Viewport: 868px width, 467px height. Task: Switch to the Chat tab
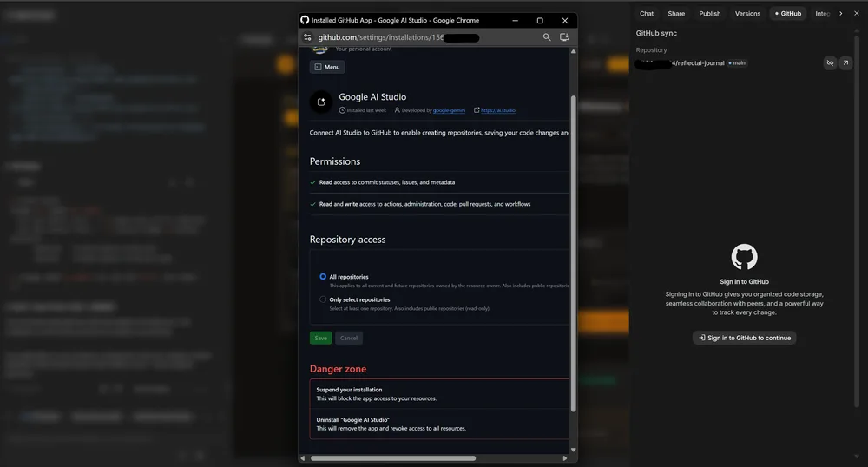(647, 14)
